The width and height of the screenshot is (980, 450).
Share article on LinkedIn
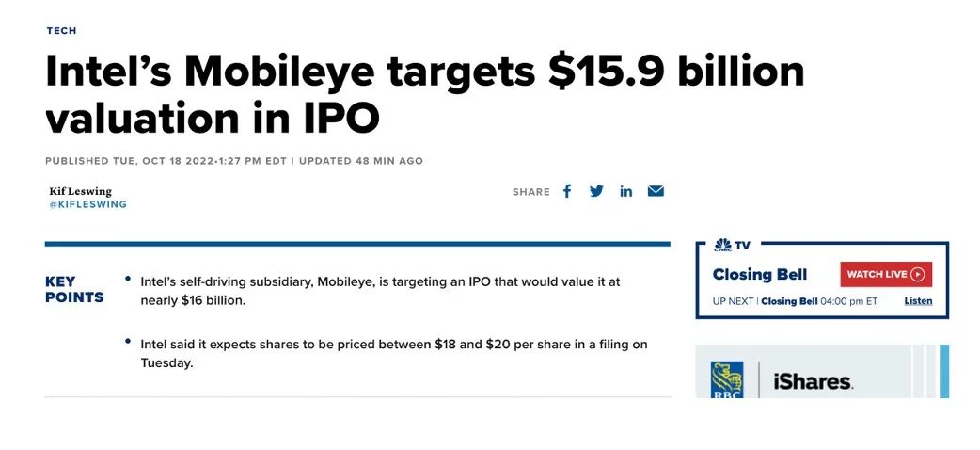click(x=625, y=191)
